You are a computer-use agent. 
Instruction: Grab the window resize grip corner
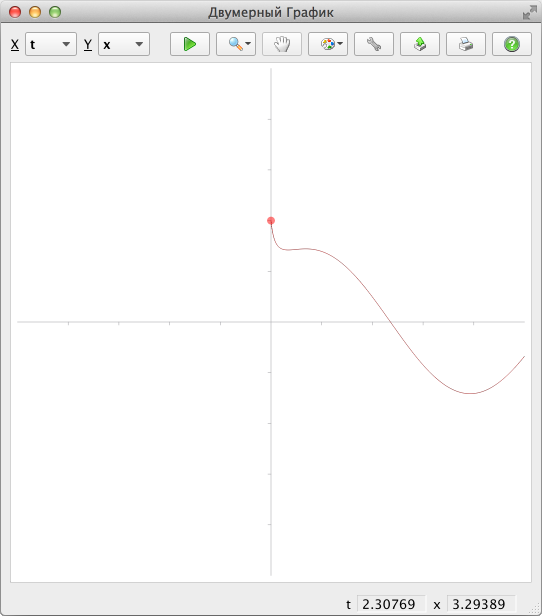536,610
